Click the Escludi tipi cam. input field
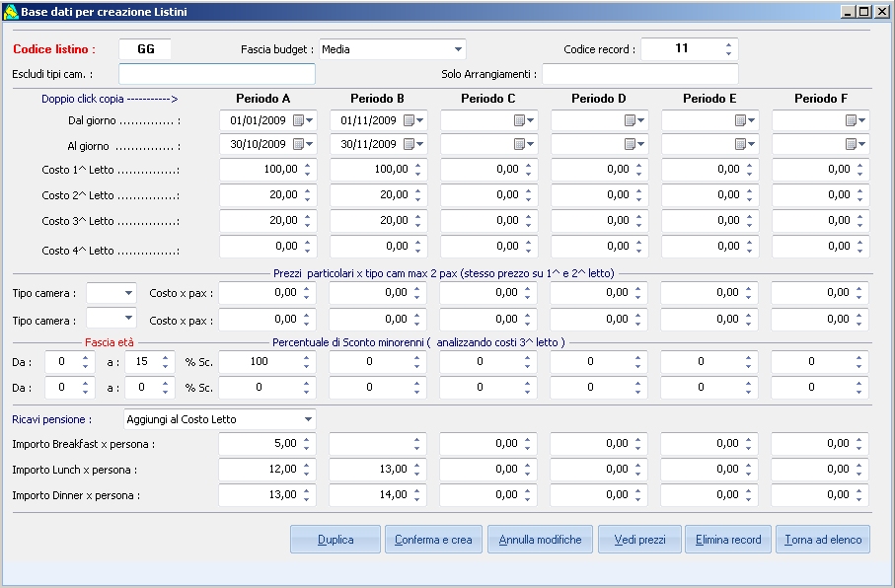Image resolution: width=895 pixels, height=588 pixels. [x=217, y=74]
